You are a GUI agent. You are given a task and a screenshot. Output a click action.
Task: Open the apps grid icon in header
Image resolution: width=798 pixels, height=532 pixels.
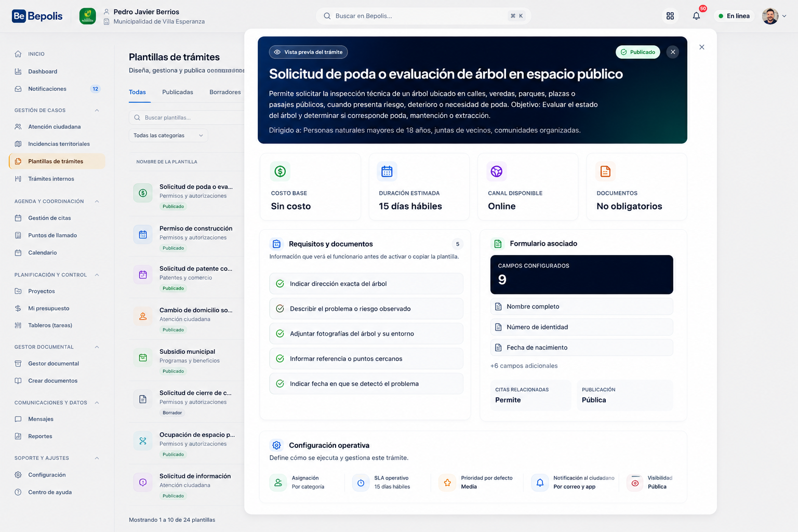pos(670,16)
